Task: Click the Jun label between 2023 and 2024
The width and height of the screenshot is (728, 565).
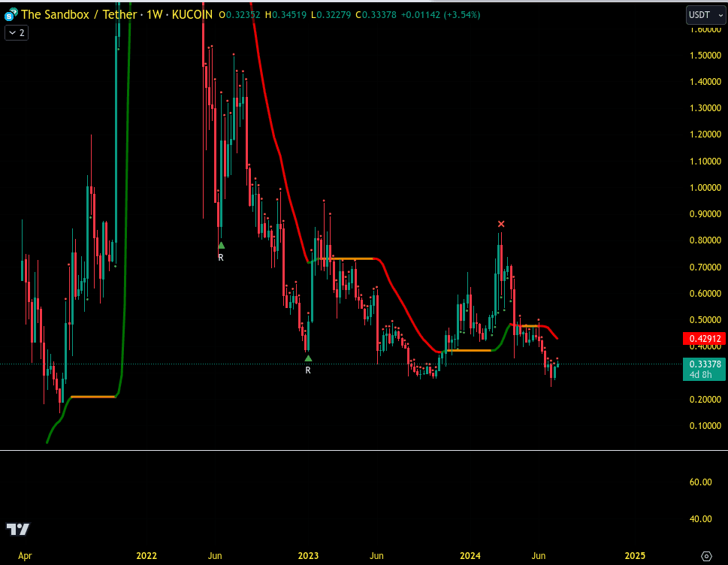Action: (376, 556)
